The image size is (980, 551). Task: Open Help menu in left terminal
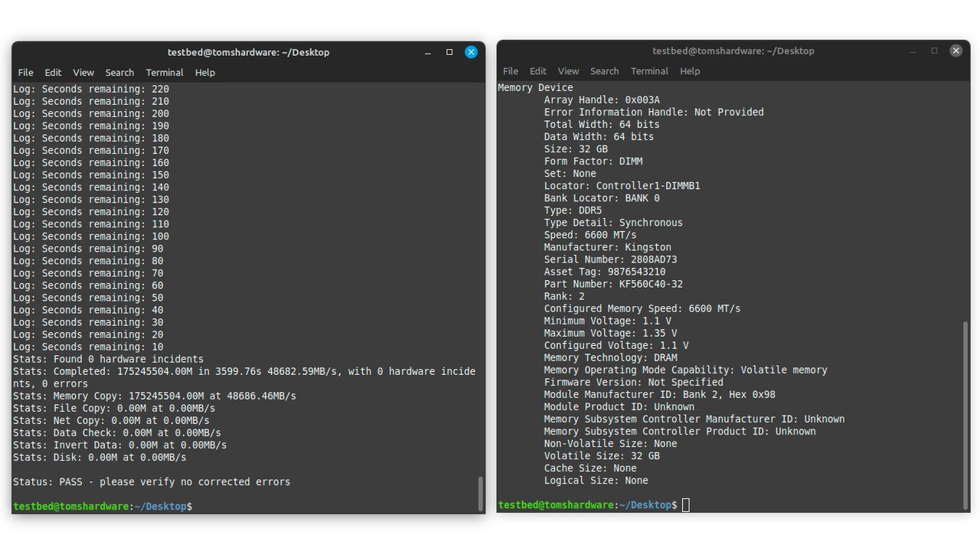(x=205, y=73)
